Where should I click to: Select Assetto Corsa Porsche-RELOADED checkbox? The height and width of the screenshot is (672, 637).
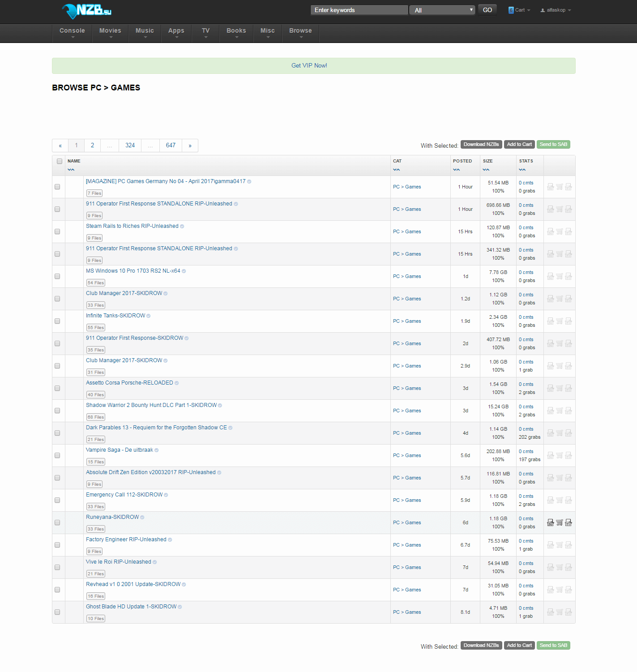[57, 388]
